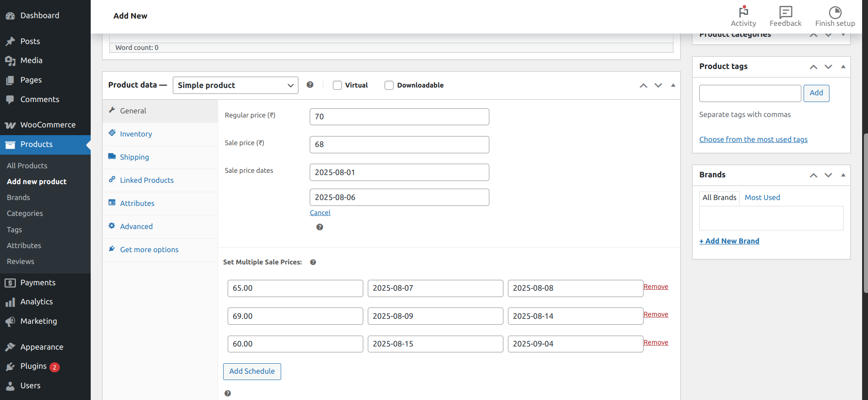The height and width of the screenshot is (400, 868).
Task: Open the Feedback panel icon
Action: pos(785,12)
